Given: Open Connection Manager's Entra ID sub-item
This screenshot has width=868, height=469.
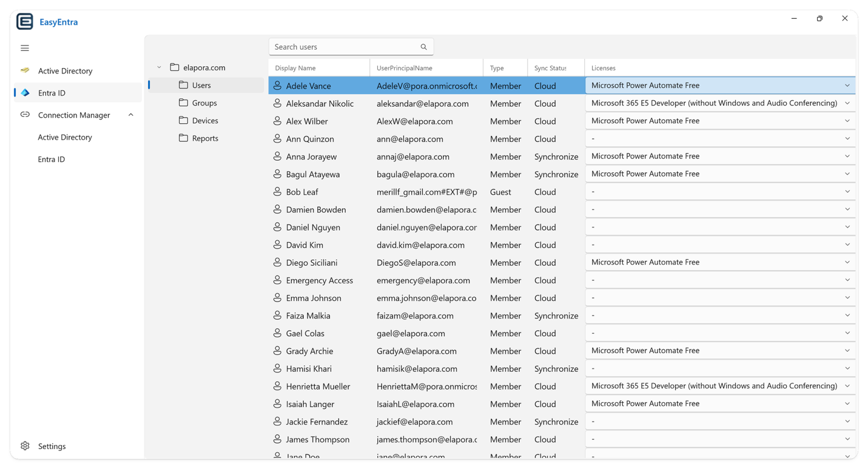Looking at the screenshot, I should (78, 159).
